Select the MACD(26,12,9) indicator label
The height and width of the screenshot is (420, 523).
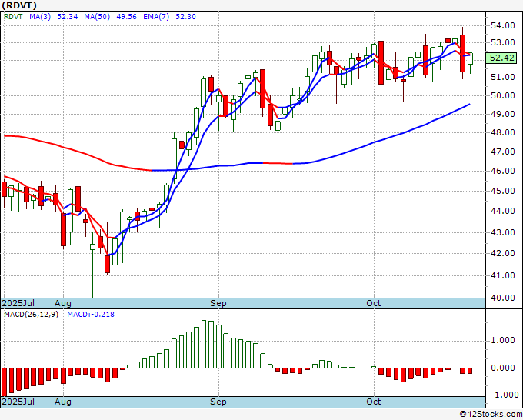[x=31, y=315]
